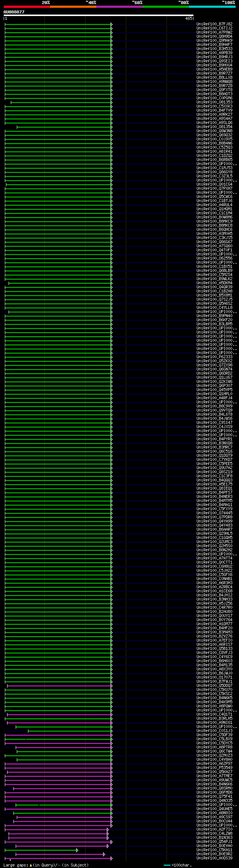Screen dimensions: 239x868
Task: Select label UniRef100_O81354
Action: 214,127
